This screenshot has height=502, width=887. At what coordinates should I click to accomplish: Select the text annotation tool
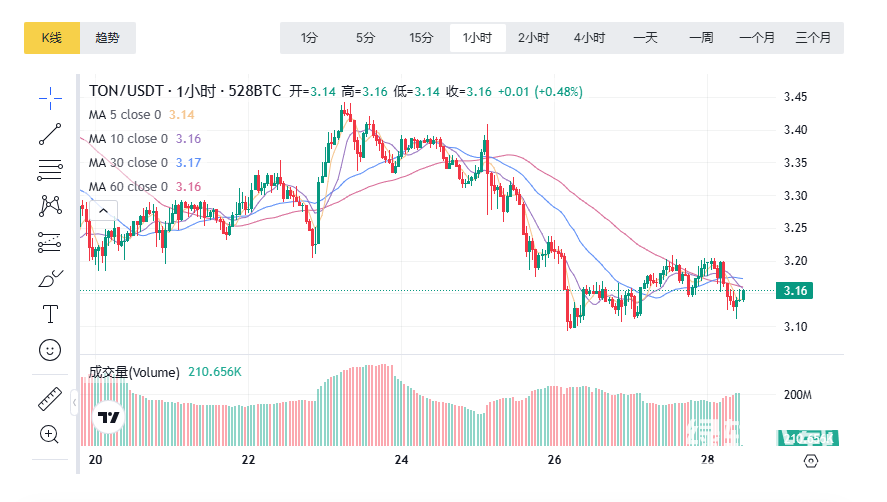point(50,314)
